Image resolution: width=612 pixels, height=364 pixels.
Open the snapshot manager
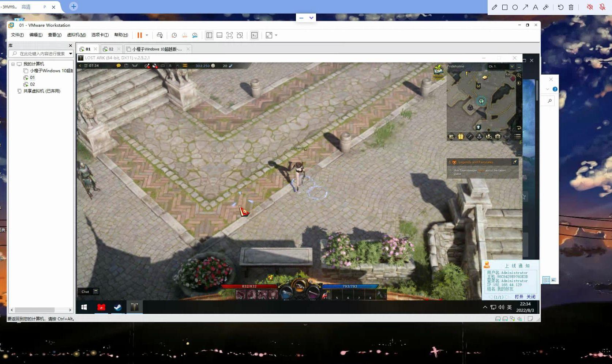coord(195,35)
